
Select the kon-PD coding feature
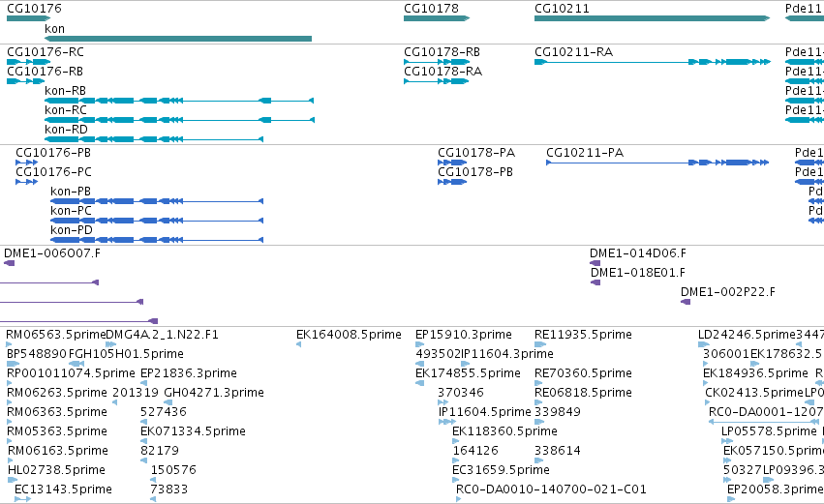click(157, 240)
